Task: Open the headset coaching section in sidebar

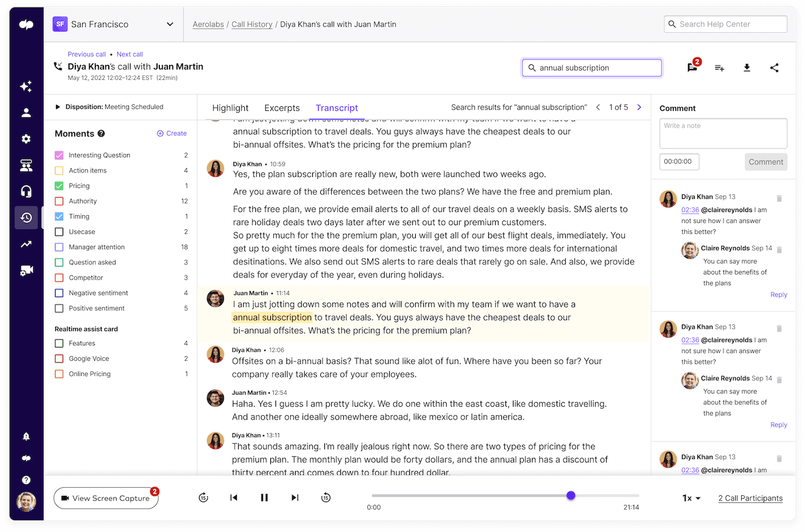Action: (26, 191)
